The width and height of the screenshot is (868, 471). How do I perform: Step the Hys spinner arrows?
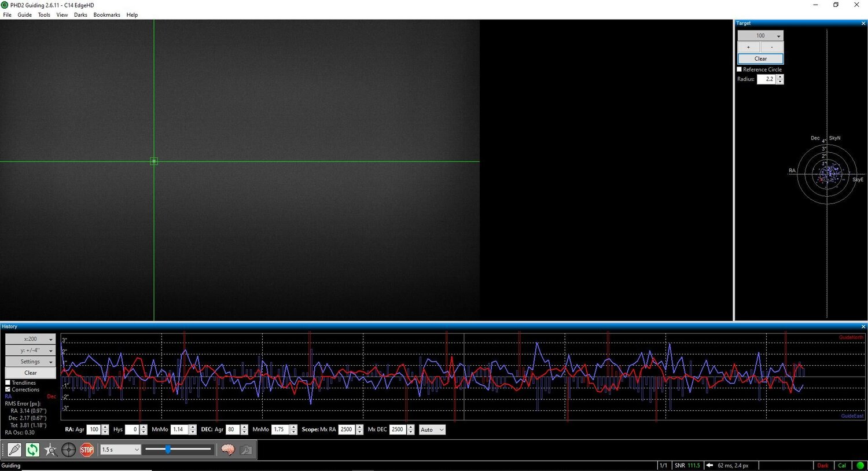(x=144, y=430)
